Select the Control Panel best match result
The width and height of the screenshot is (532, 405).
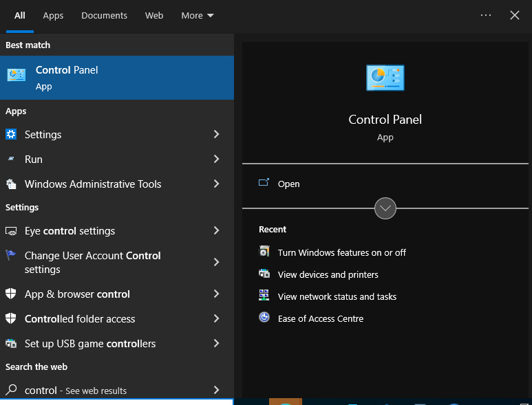117,78
